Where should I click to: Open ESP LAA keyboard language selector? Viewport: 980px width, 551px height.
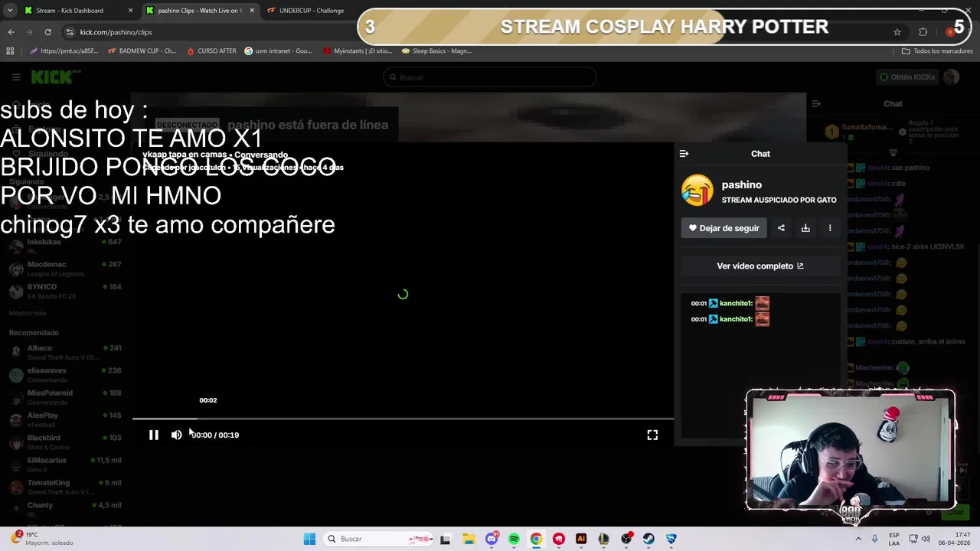tap(894, 539)
